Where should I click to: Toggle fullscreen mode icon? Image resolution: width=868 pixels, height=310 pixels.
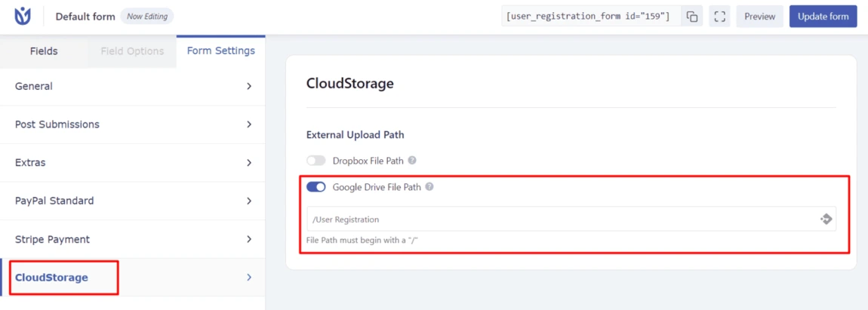[x=719, y=17]
